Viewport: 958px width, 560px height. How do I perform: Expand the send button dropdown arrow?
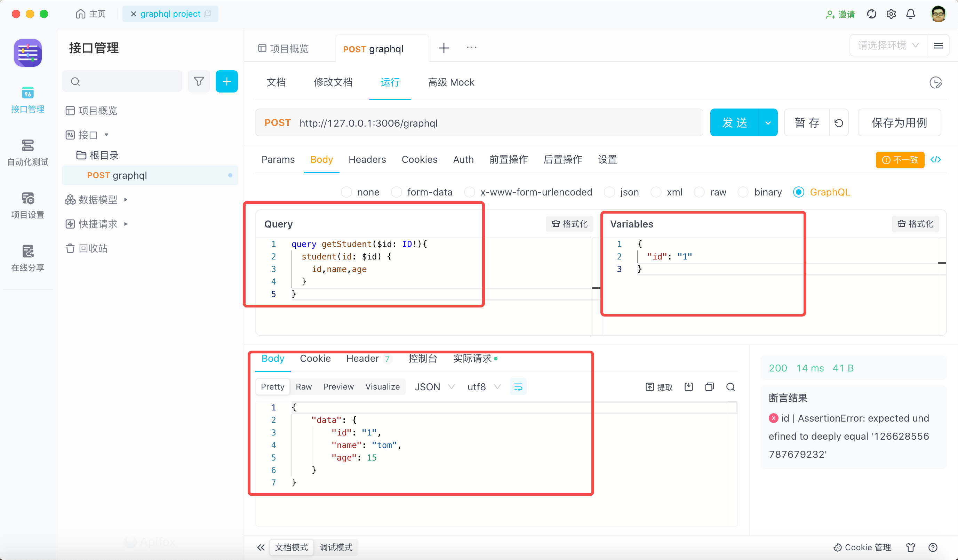[x=768, y=123]
